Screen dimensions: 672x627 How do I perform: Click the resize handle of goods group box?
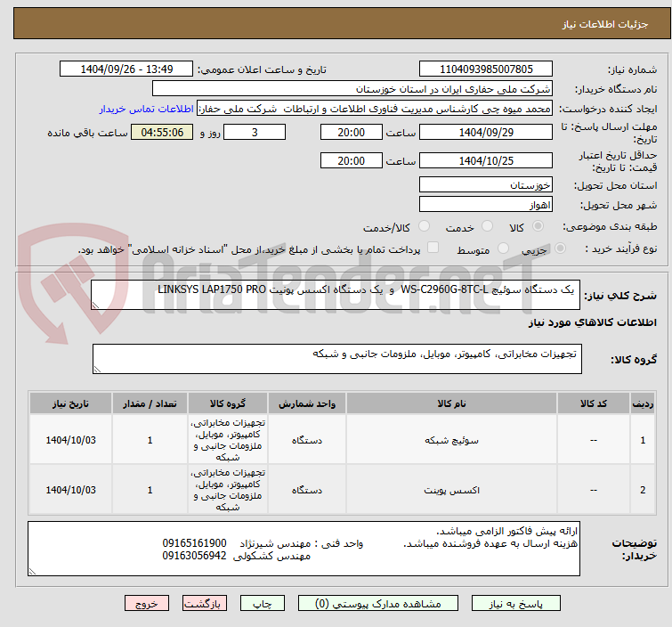[x=97, y=370]
